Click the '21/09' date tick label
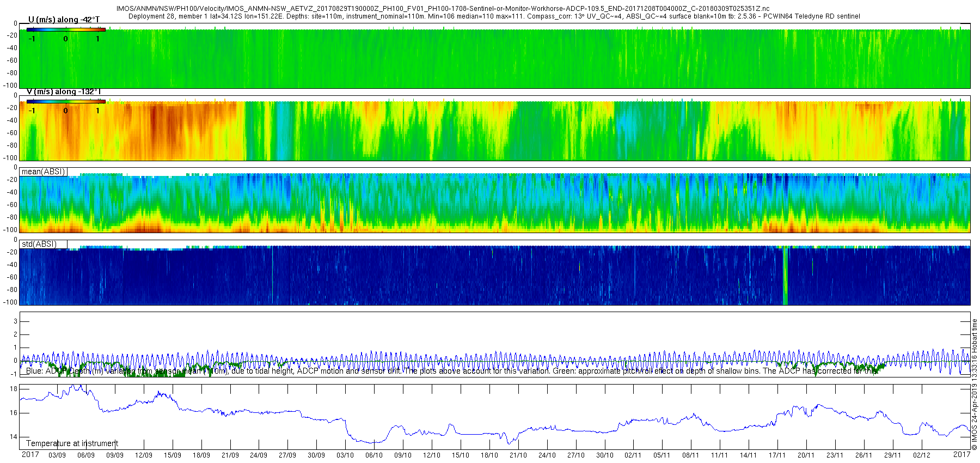The width and height of the screenshot is (980, 463). pos(230,455)
